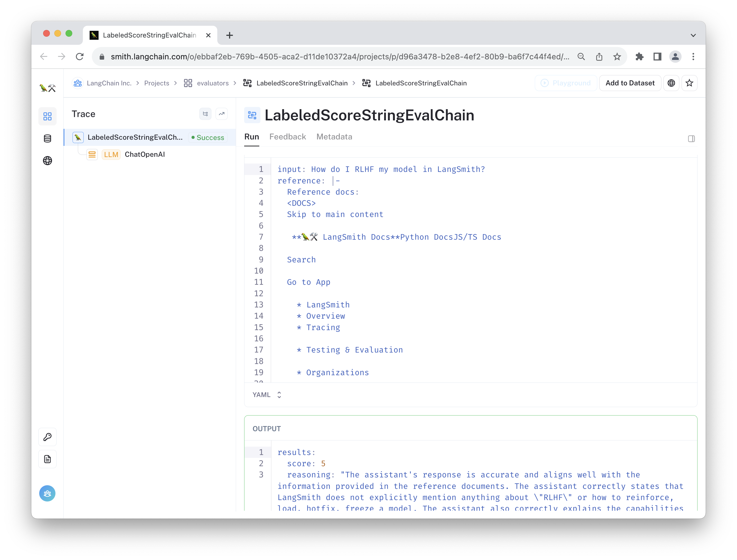
Task: Open the Chrome three-dot menu
Action: click(x=693, y=57)
